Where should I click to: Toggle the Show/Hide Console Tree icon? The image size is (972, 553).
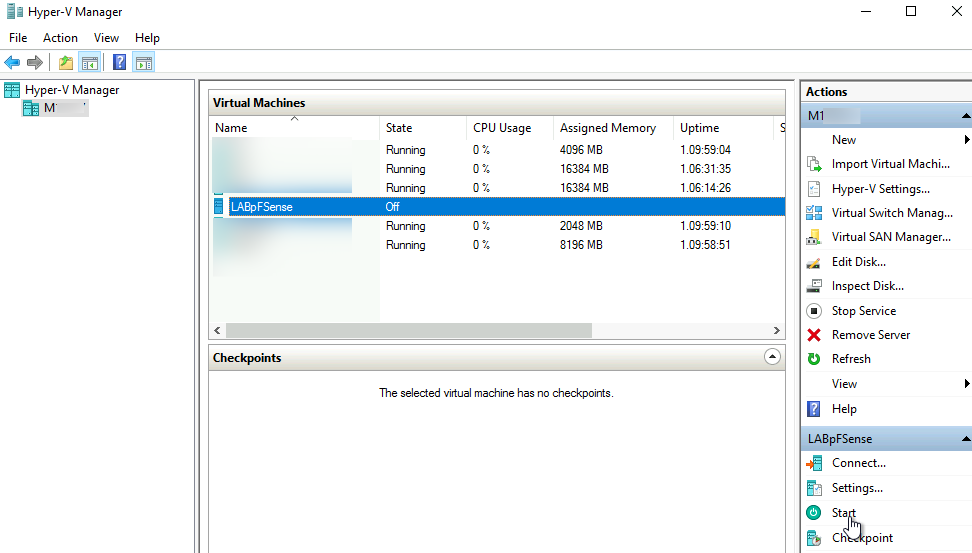(90, 63)
